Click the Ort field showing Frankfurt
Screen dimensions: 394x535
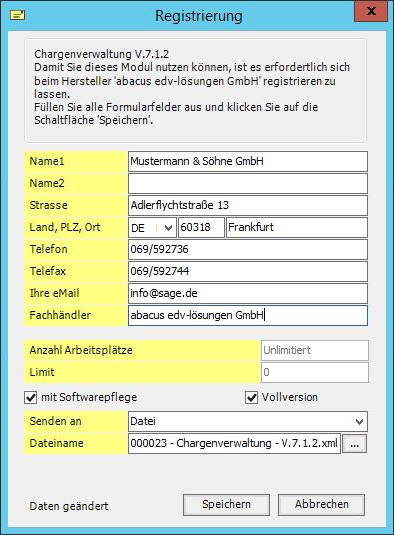(297, 228)
